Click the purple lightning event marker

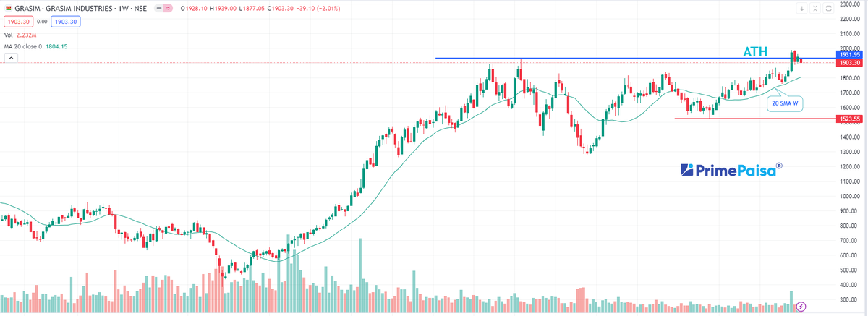(x=801, y=307)
